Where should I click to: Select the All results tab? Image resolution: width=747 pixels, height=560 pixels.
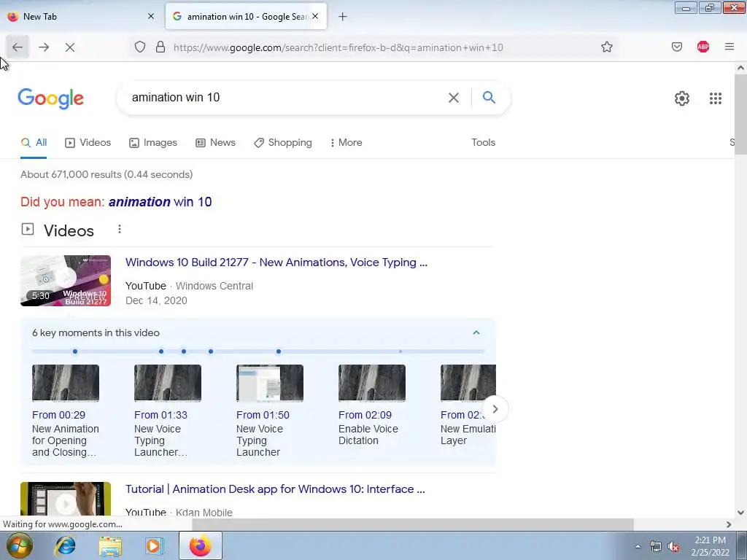click(34, 142)
